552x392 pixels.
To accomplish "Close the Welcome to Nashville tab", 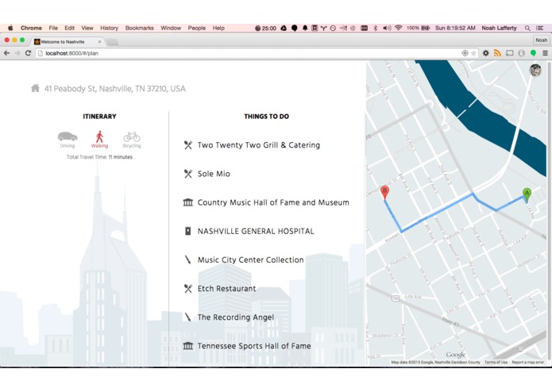I will [99, 41].
